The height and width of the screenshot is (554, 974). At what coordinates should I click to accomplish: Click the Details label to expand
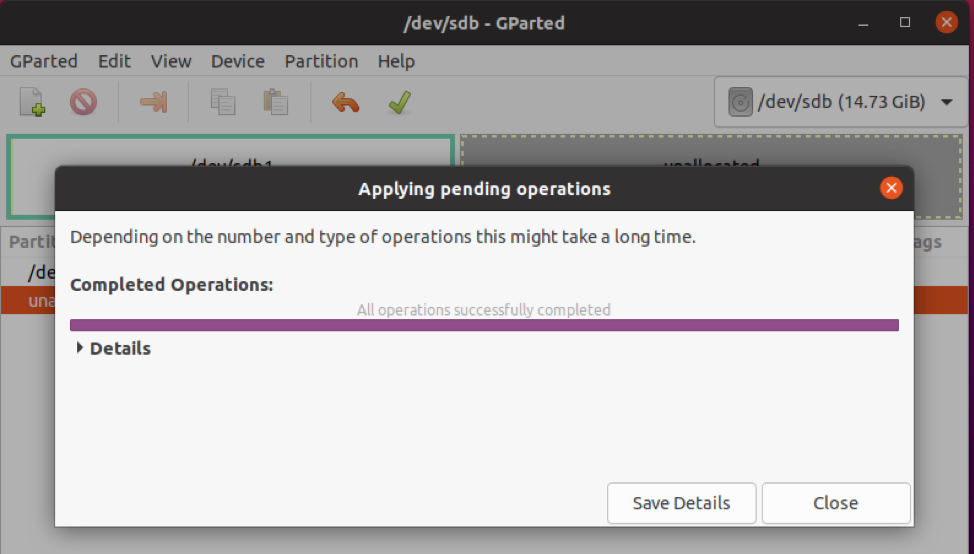click(121, 348)
